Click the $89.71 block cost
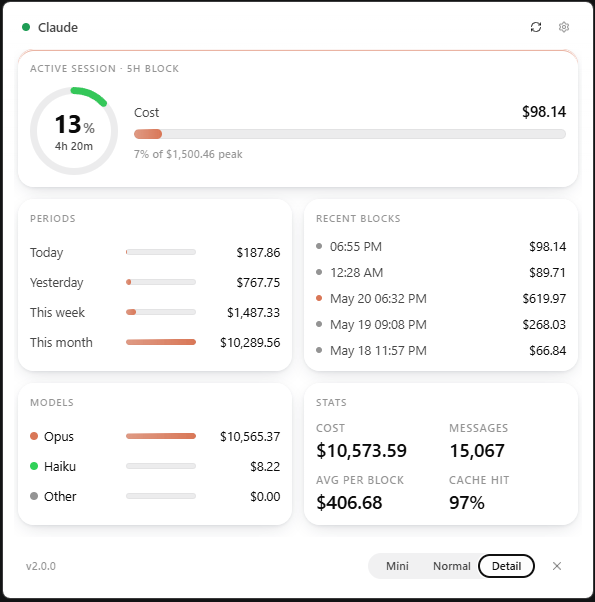Screen dimensions: 595x602 click(548, 273)
